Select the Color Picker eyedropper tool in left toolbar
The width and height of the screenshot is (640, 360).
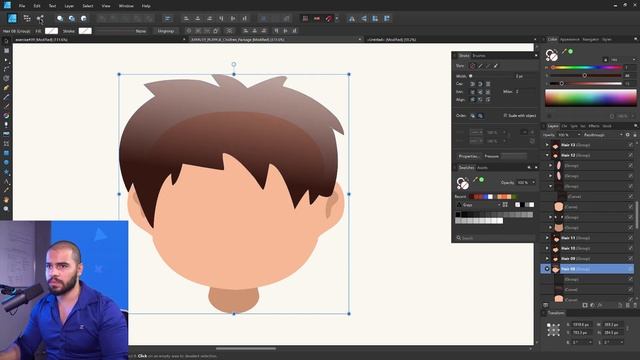click(6, 190)
